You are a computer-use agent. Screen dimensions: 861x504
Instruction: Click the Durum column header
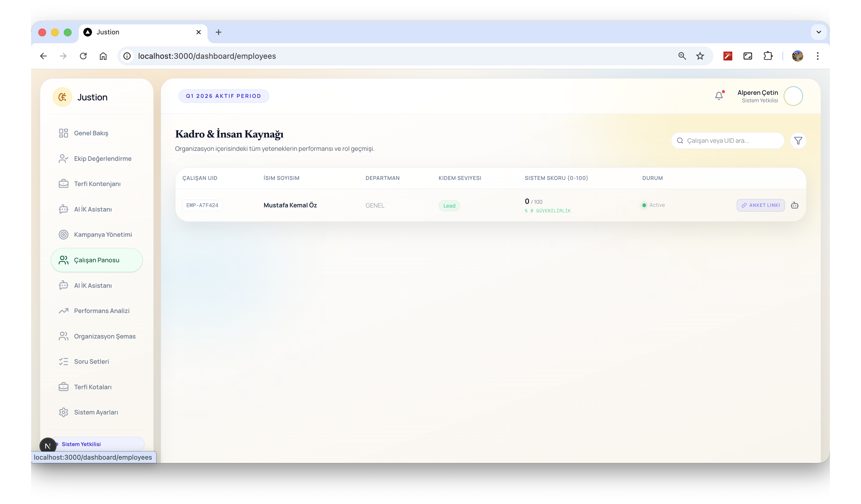click(x=653, y=178)
